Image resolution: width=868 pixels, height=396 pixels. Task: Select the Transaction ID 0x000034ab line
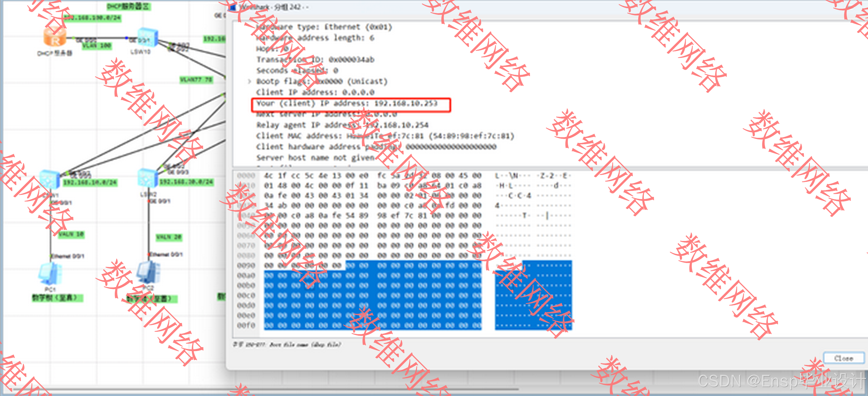click(315, 60)
